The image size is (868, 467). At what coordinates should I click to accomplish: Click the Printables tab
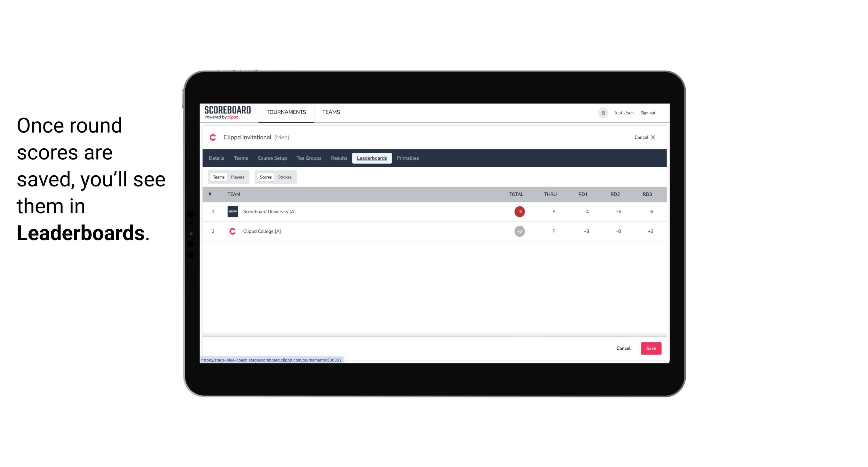(x=407, y=158)
